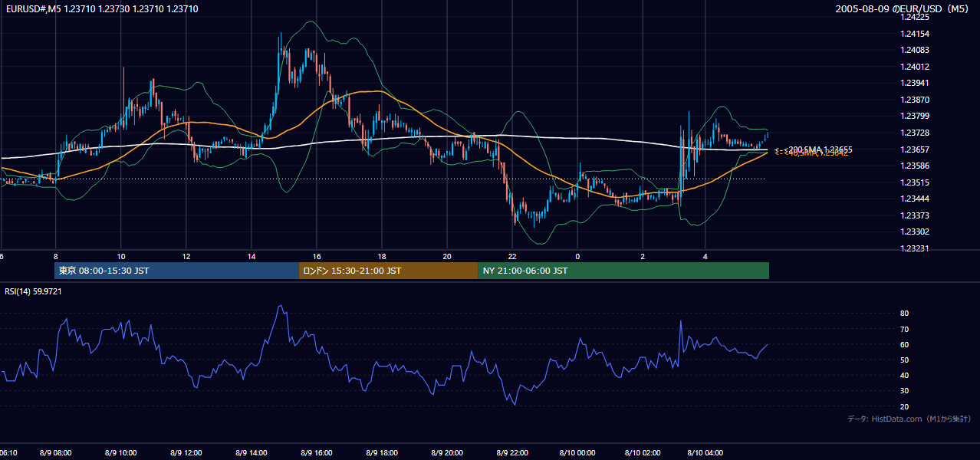This screenshot has width=980, height=460.
Task: Click the 1.24083 price axis label
Action: (x=916, y=51)
